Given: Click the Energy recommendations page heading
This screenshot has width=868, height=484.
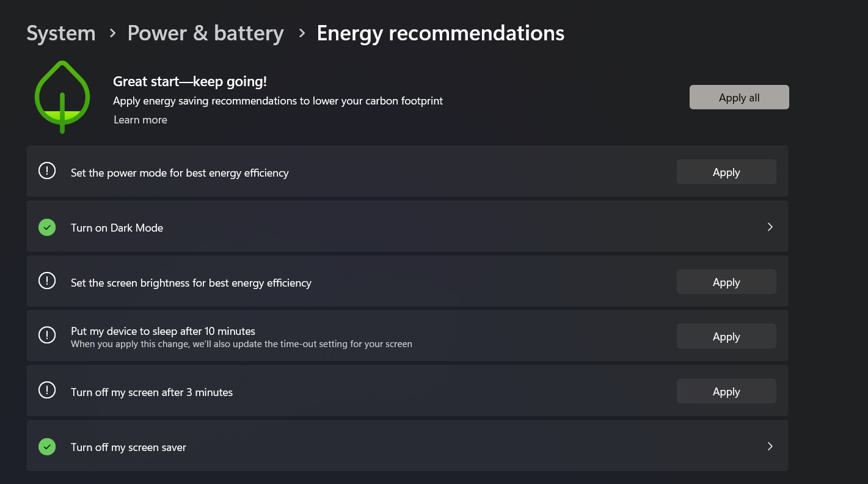Looking at the screenshot, I should pos(440,33).
